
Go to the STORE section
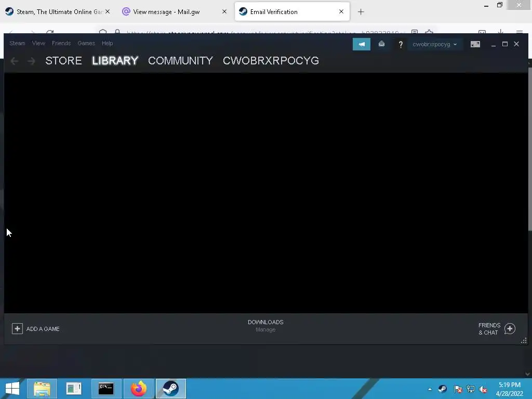[63, 60]
